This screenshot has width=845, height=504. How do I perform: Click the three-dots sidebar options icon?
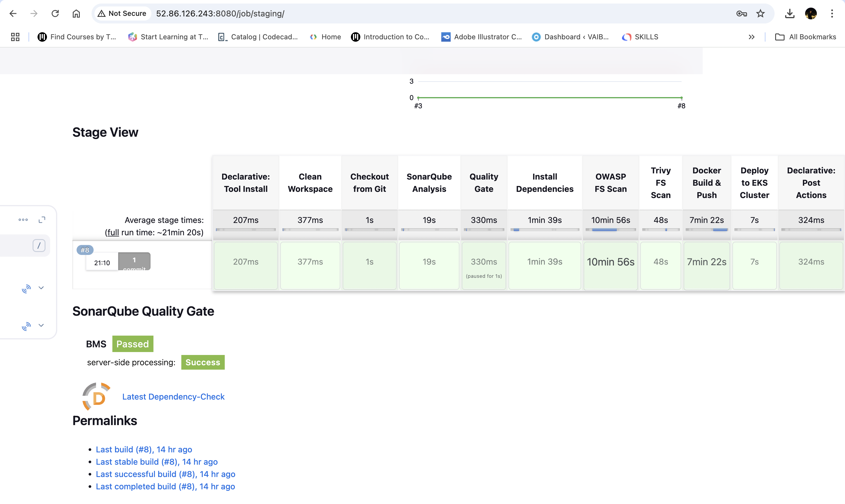point(23,220)
